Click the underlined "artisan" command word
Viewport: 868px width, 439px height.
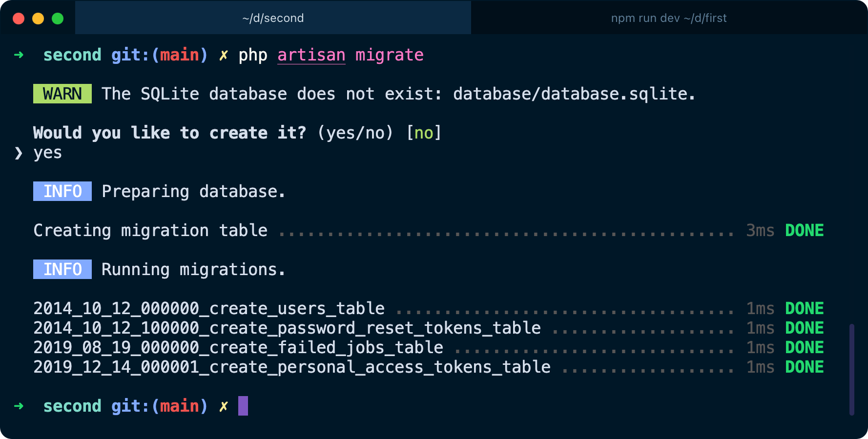(311, 55)
